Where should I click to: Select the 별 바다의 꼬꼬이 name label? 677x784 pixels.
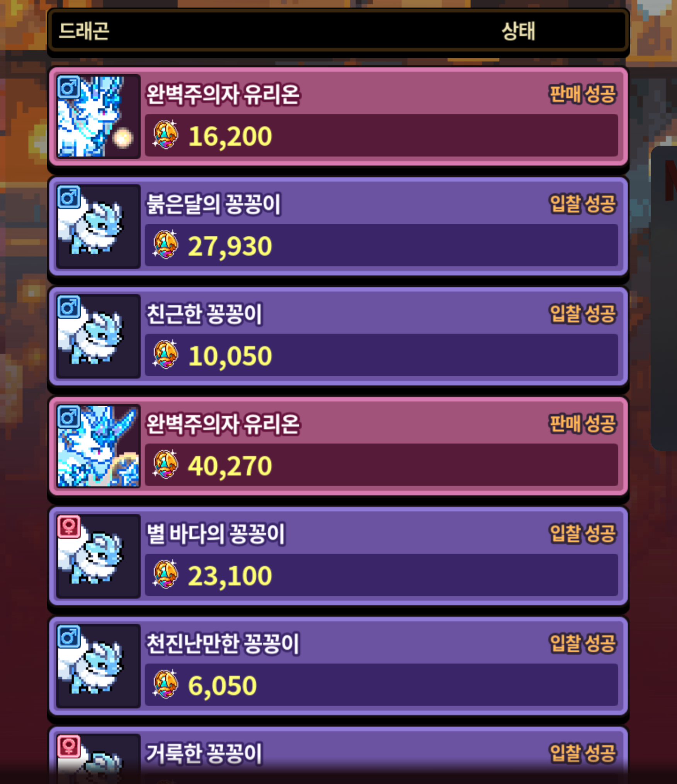click(216, 534)
